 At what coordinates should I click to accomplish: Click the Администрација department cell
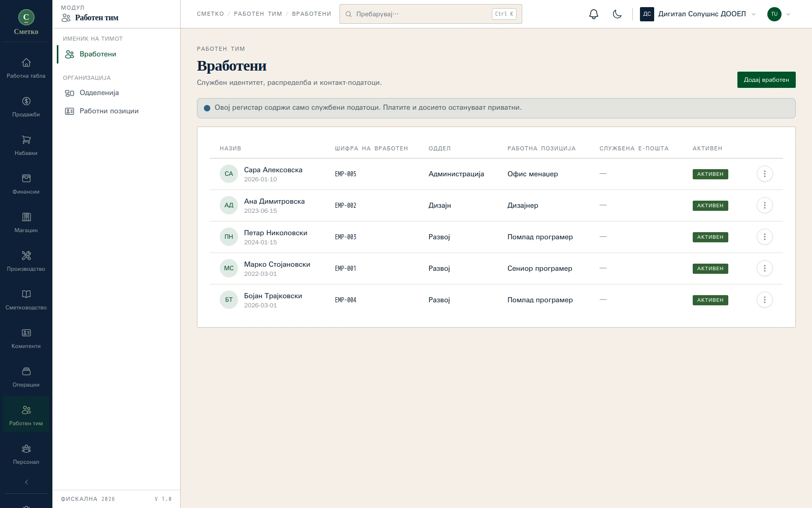(456, 174)
